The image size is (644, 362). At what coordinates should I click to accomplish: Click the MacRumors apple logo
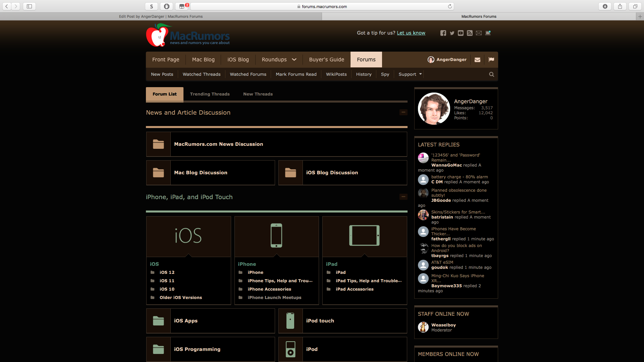[158, 35]
